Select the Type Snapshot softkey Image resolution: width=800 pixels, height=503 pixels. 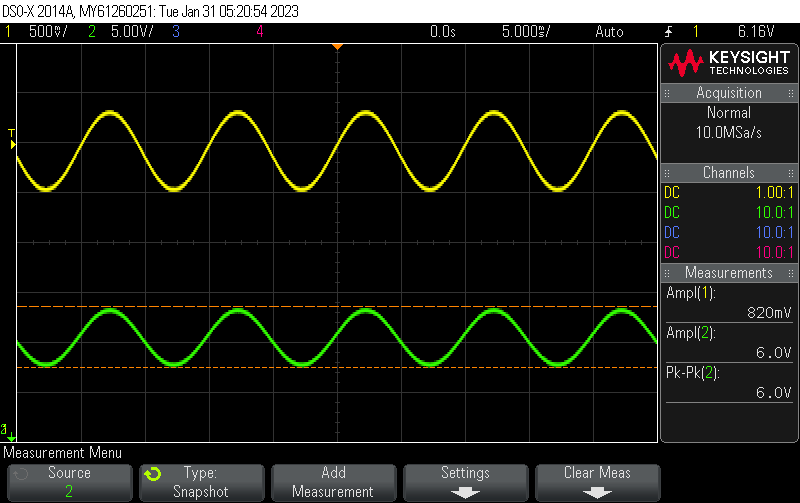tap(201, 482)
